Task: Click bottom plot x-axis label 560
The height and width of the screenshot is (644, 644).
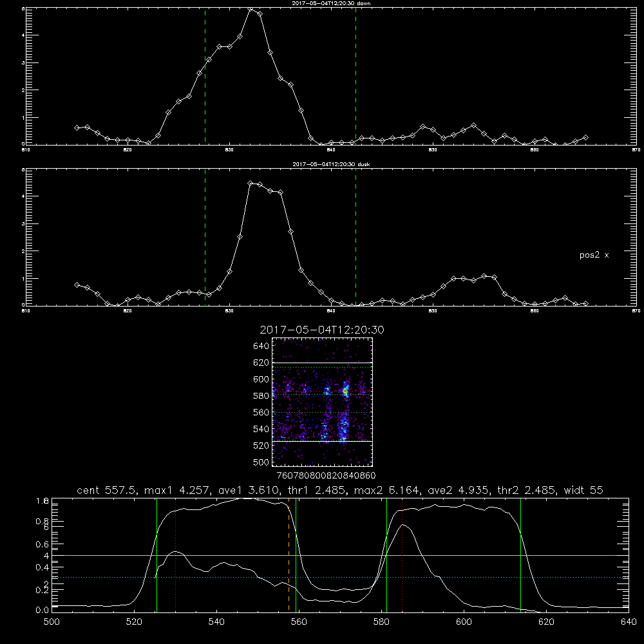Action: [299, 622]
